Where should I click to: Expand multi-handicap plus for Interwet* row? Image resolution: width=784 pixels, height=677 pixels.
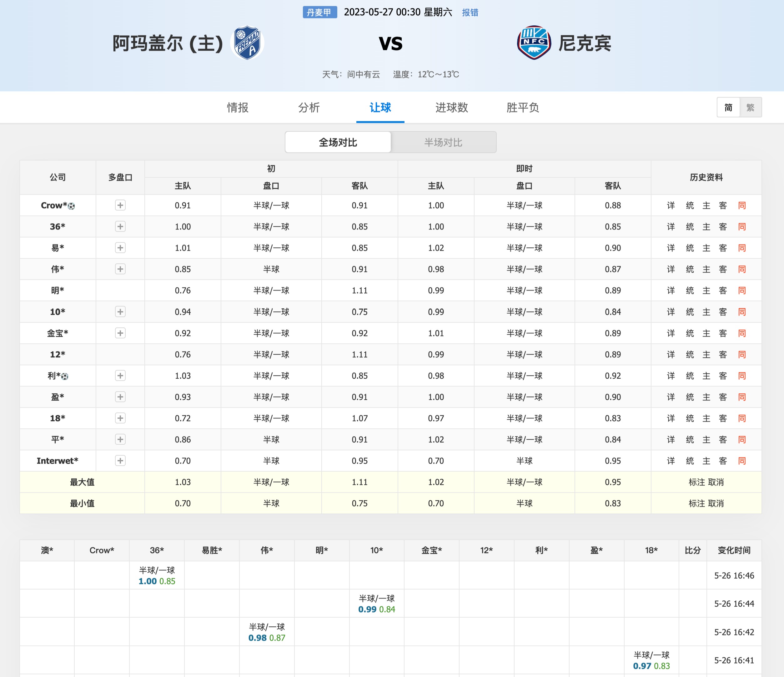coord(120,461)
